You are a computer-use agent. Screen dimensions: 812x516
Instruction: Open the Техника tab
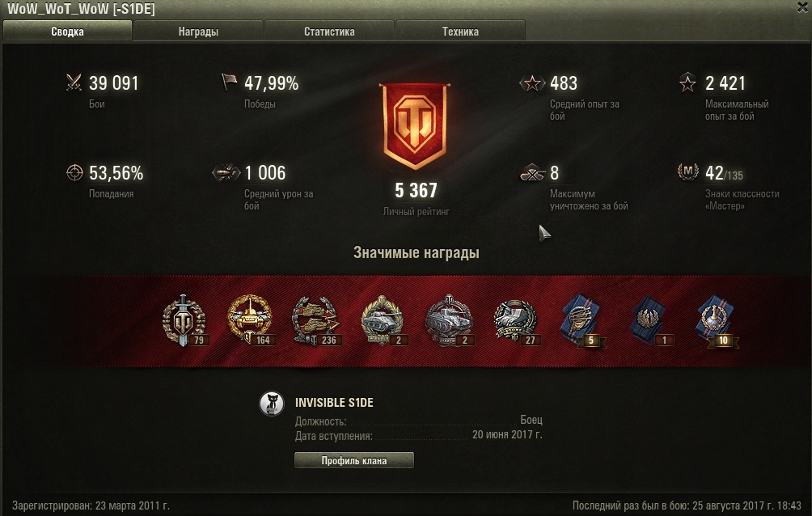(x=460, y=31)
